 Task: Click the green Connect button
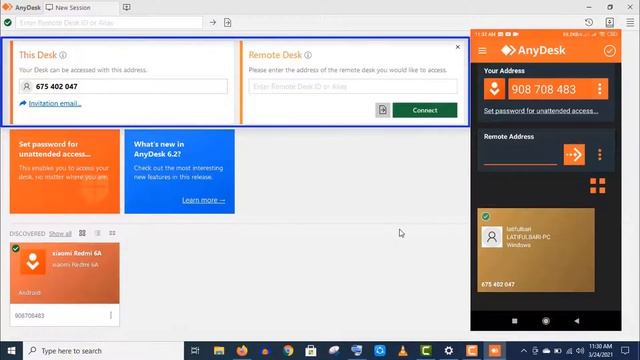pyautogui.click(x=425, y=110)
